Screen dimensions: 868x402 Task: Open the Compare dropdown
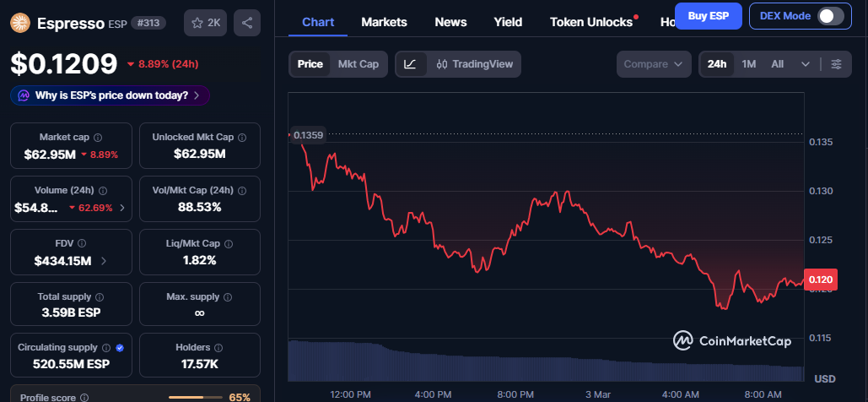(654, 64)
